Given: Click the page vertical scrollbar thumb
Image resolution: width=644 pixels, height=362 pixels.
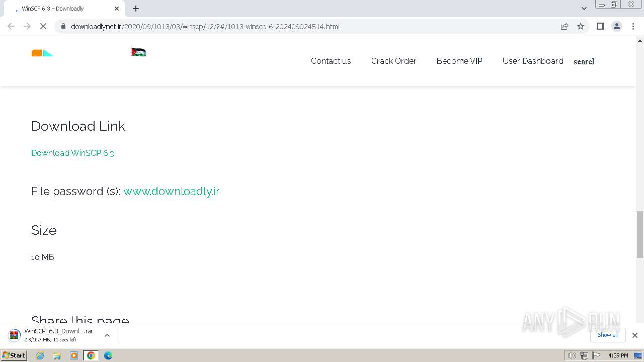Looking at the screenshot, I should coord(640,234).
